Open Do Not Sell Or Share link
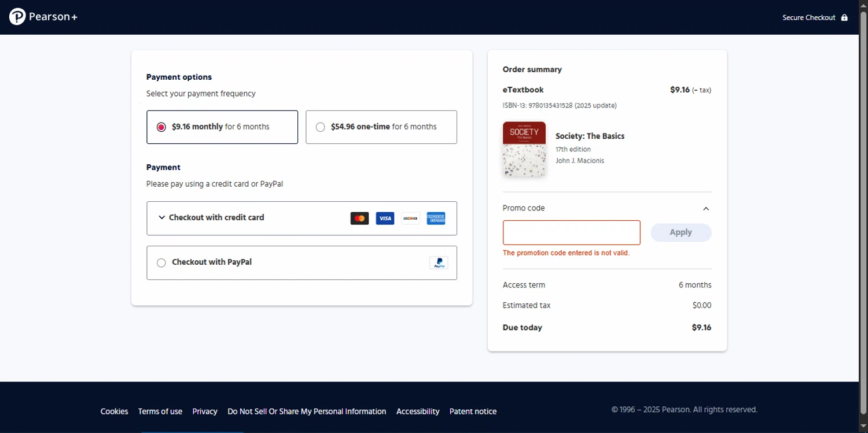The image size is (868, 433). point(307,412)
